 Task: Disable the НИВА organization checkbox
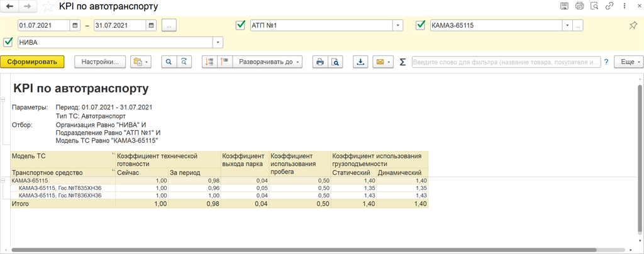coord(8,42)
